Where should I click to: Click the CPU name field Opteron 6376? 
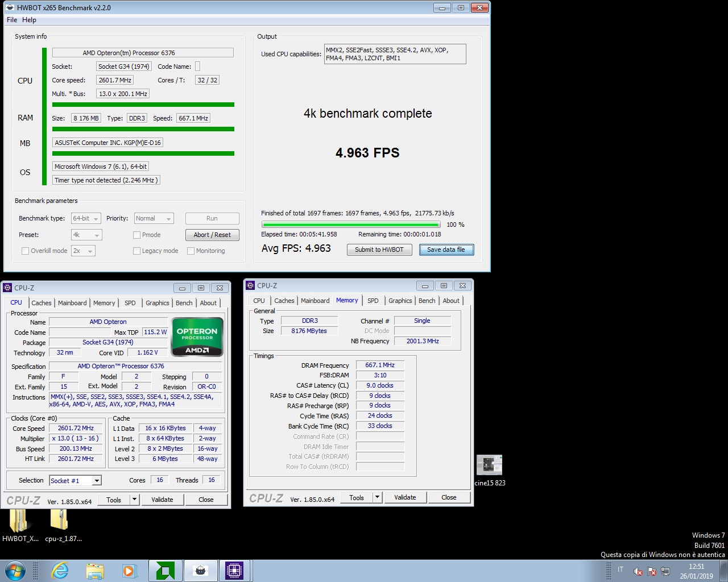pos(143,53)
